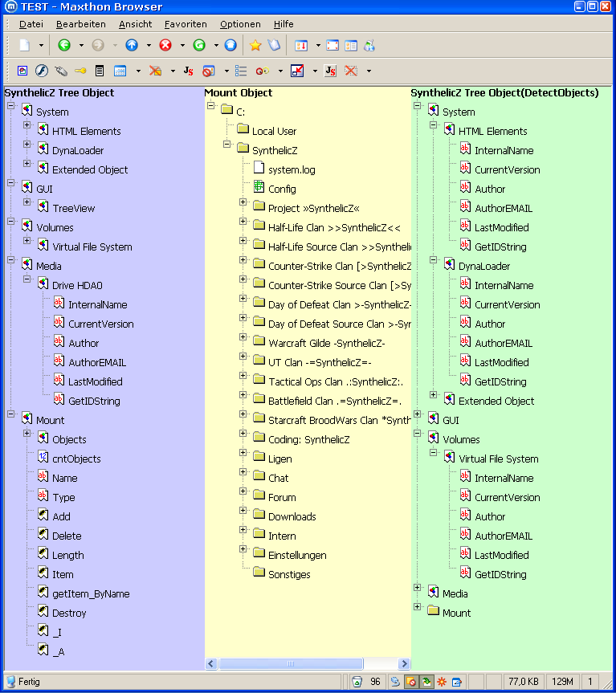This screenshot has height=693, width=616.
Task: Select the Config item
Action: [282, 190]
